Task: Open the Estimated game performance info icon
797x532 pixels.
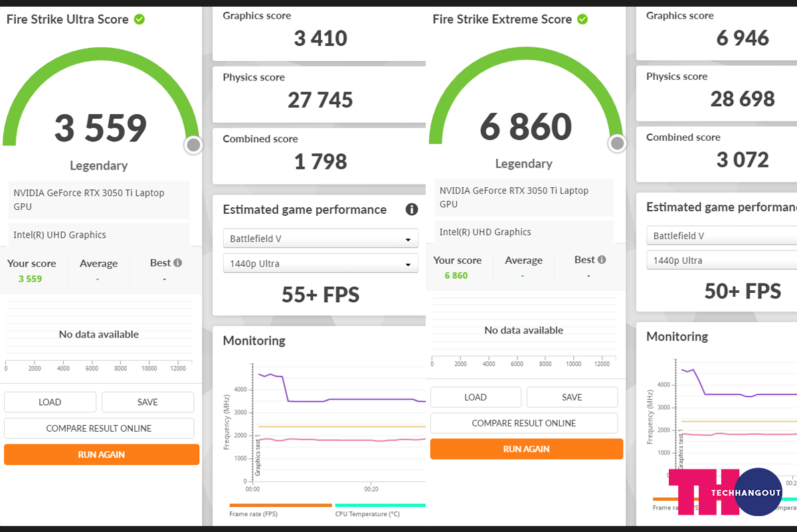Action: point(412,210)
